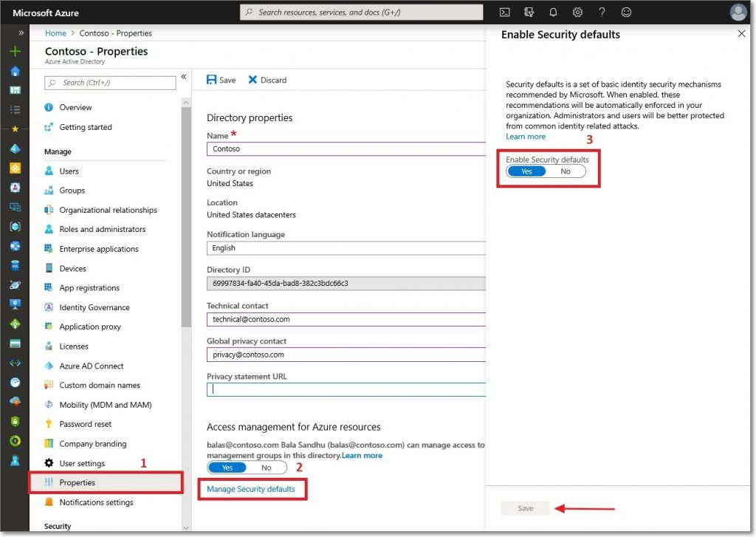756x537 pixels.
Task: Click the Favorites star in sidebar
Action: (15, 129)
